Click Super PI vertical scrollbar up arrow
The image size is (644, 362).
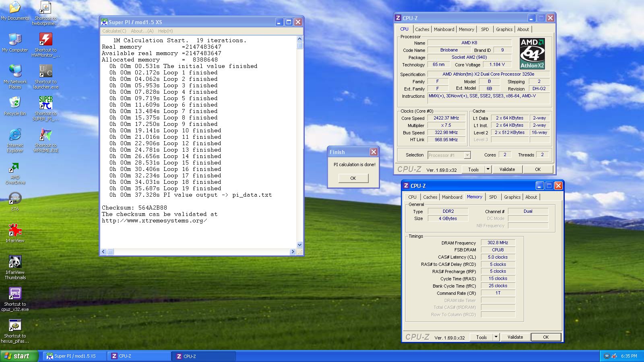coord(299,39)
